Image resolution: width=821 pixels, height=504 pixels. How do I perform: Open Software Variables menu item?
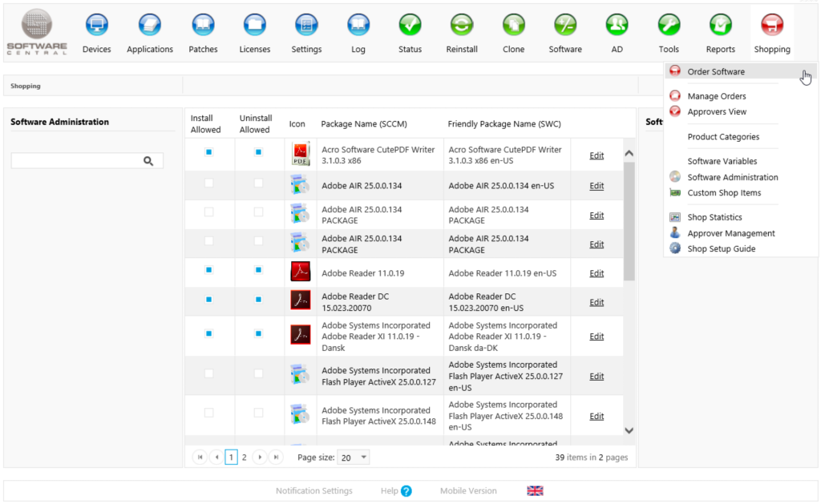722,161
